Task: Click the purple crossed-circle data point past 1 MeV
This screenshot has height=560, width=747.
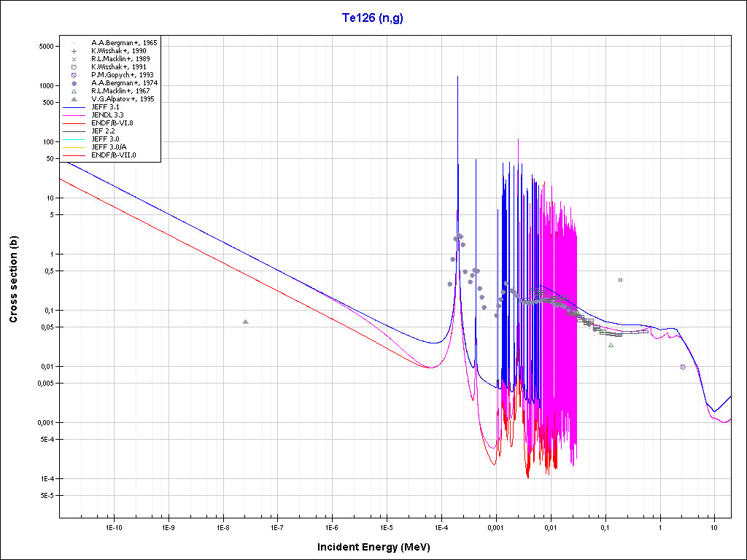Action: coord(683,367)
